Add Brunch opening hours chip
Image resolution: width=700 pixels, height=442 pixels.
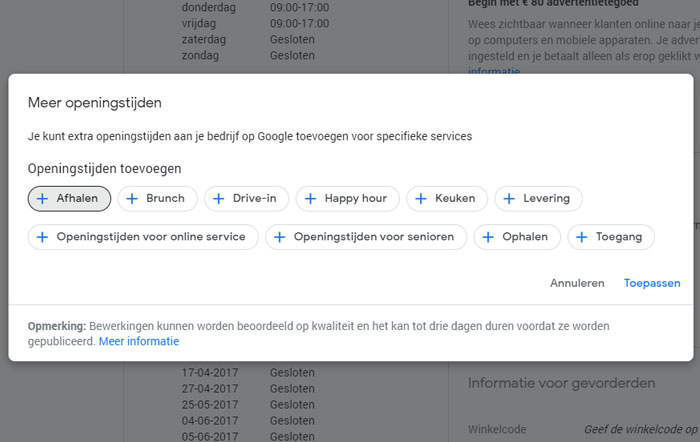158,199
